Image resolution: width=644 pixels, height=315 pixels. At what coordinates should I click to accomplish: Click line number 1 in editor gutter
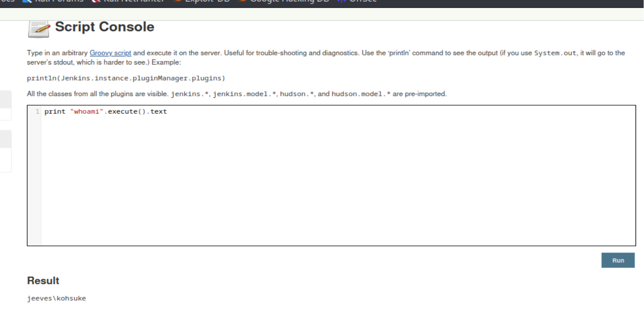click(37, 111)
